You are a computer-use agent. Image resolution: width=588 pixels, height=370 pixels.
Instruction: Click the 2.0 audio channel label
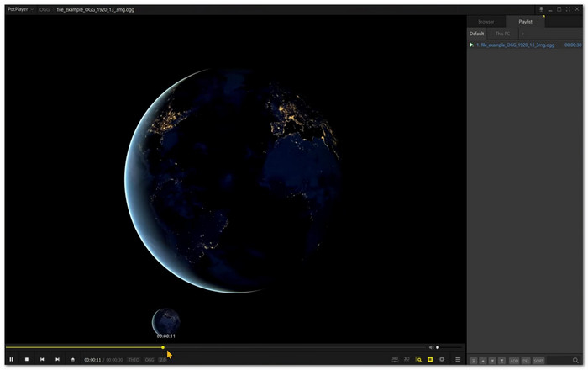pyautogui.click(x=162, y=360)
